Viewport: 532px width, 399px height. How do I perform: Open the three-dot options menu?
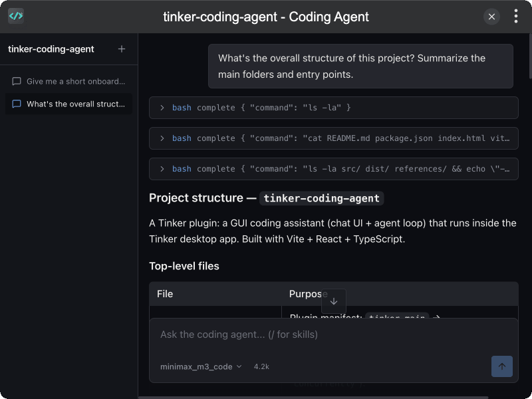tap(516, 16)
